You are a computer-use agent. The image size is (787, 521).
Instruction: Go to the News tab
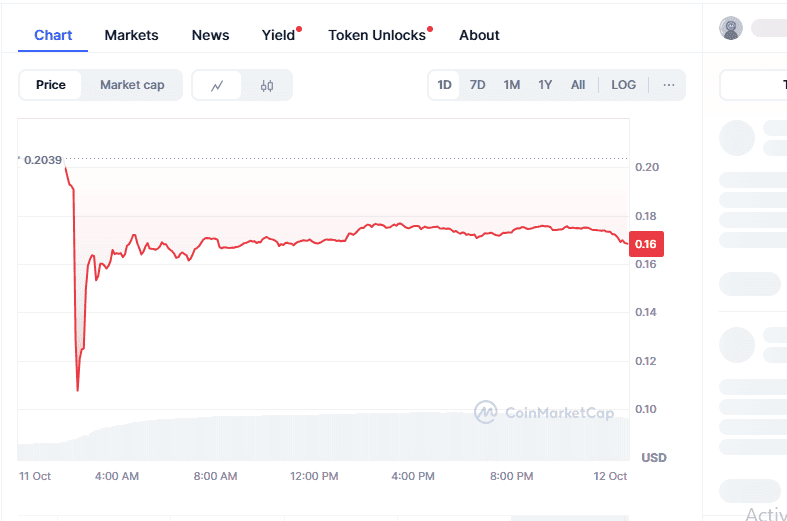[210, 35]
